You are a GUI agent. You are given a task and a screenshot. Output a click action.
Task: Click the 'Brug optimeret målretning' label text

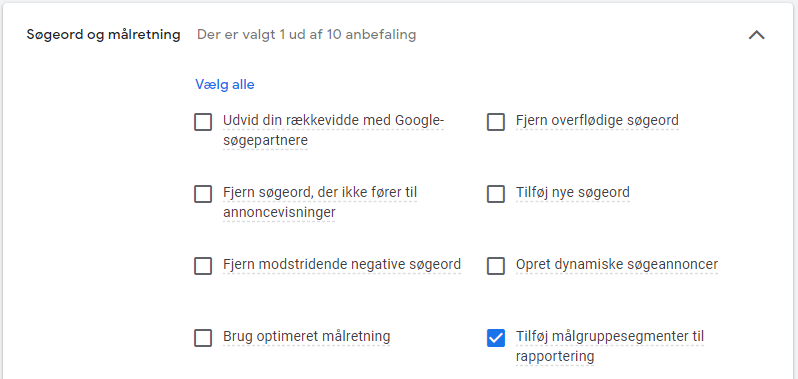(306, 336)
